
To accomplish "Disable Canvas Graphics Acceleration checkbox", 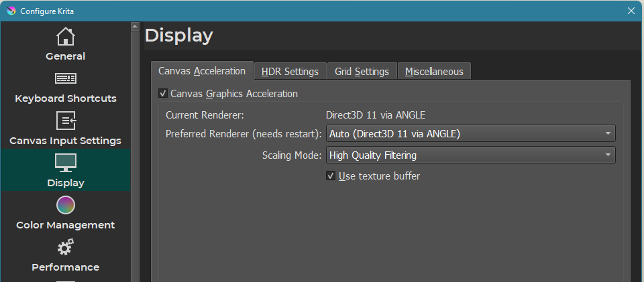I will [162, 94].
